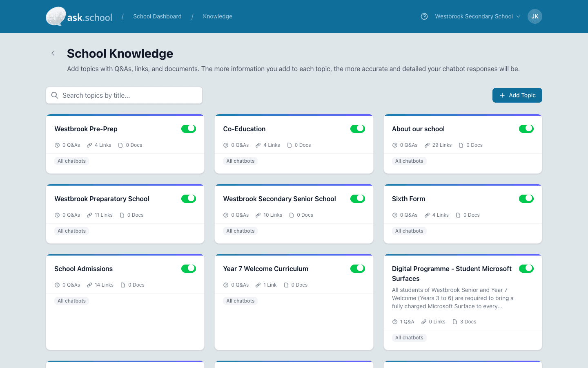Screen dimensions: 588x368
Task: Click "1 Link" on Year 7 Welcome Curriculum
Action: pos(270,285)
